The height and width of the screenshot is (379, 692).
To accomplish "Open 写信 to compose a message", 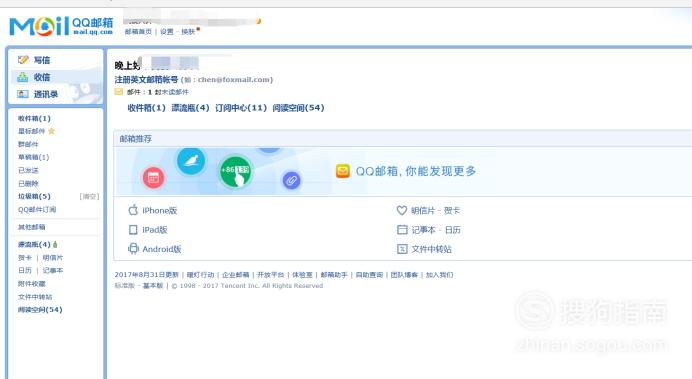I will coord(42,60).
